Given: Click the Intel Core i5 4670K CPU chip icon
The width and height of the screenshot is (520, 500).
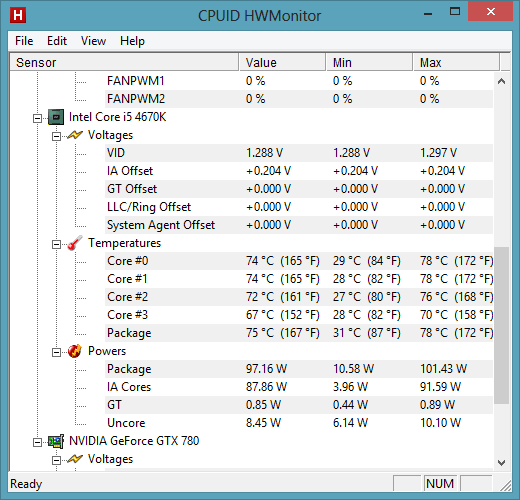Looking at the screenshot, I should (x=56, y=117).
